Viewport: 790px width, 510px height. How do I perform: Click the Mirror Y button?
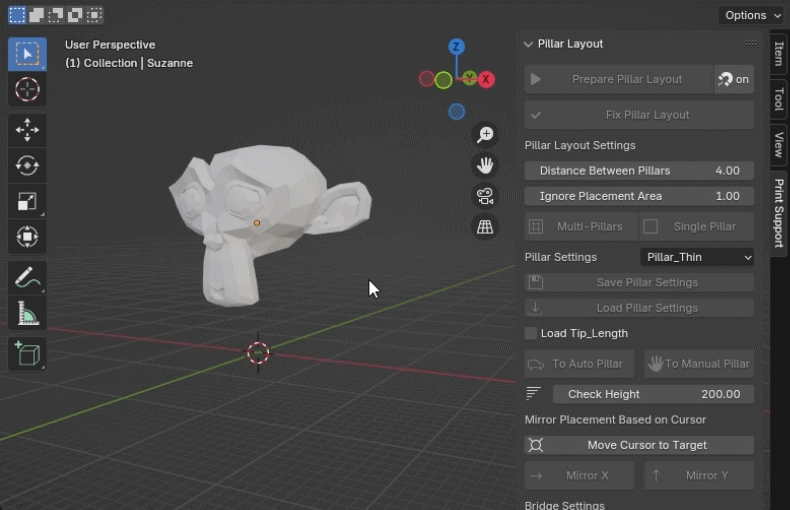click(x=699, y=475)
